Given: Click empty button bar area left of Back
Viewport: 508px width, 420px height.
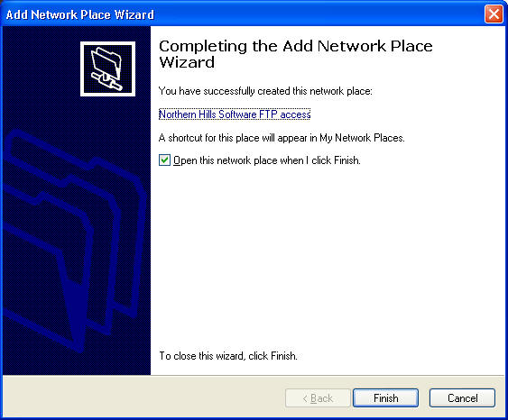Looking at the screenshot, I should click(143, 398).
